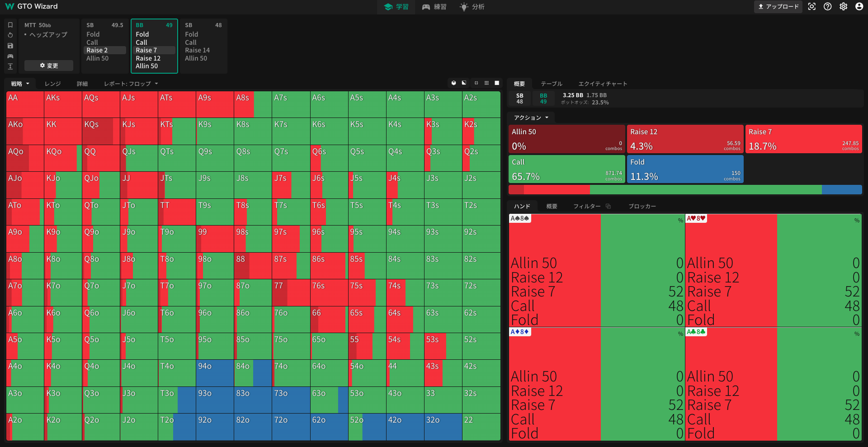Open the settings gear icon
This screenshot has width=868, height=447.
click(x=844, y=6)
